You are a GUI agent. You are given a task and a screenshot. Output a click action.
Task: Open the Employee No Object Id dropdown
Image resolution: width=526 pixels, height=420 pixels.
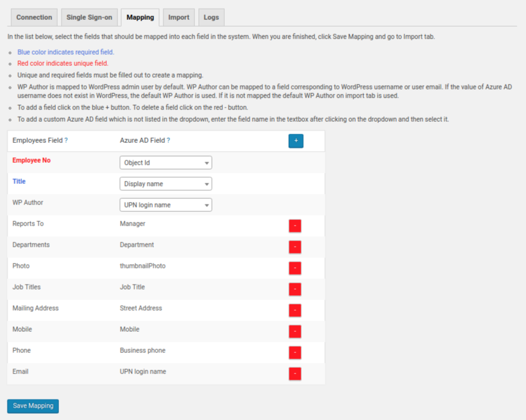pyautogui.click(x=166, y=163)
